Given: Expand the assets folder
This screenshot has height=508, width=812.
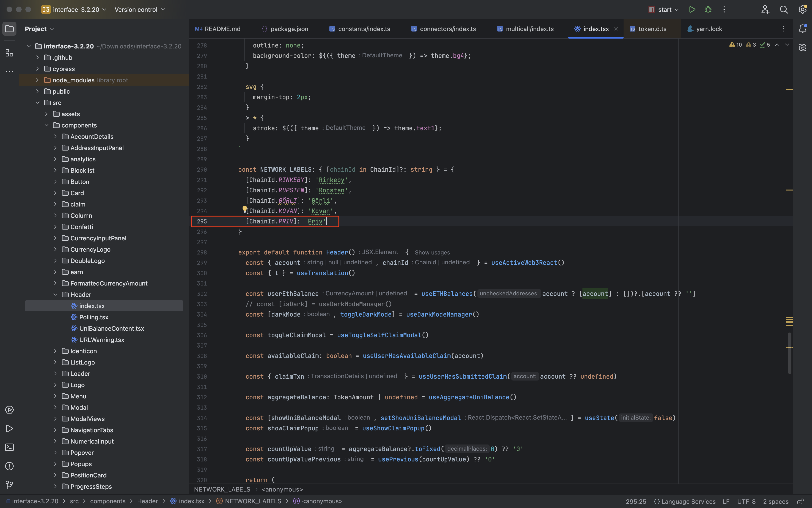Looking at the screenshot, I should [x=46, y=114].
